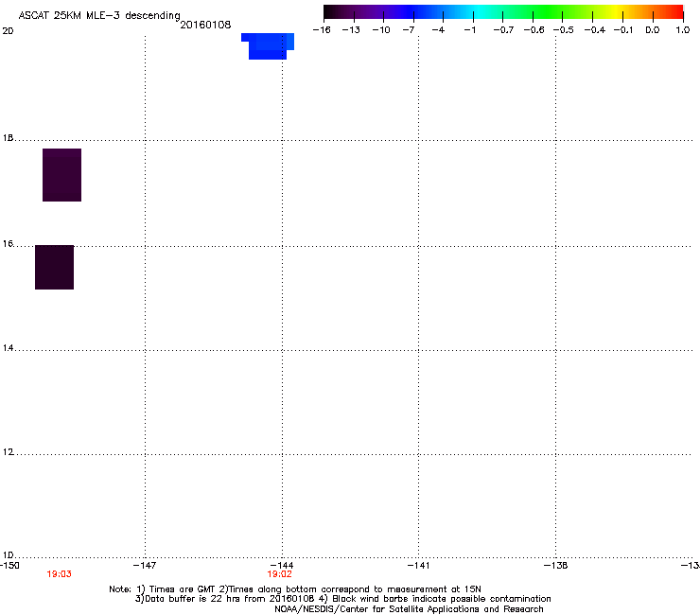The image size is (700, 615).
Task: Click the latitude 10 axis label
Action: (8, 555)
